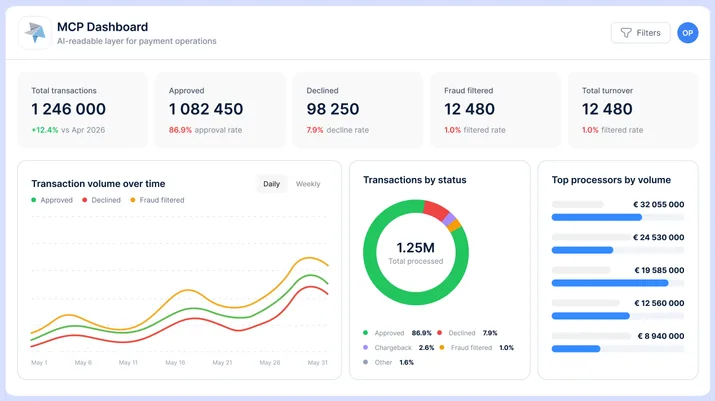Switch chart to the Weekly tab
Viewport: 715px width, 401px height.
(x=308, y=184)
